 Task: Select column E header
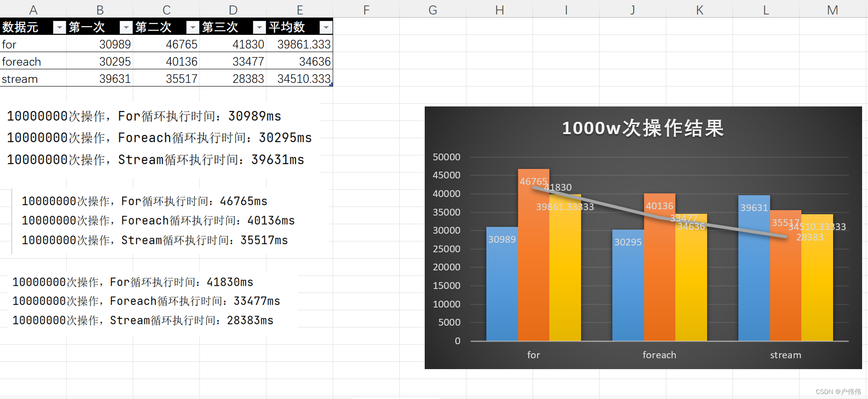300,10
